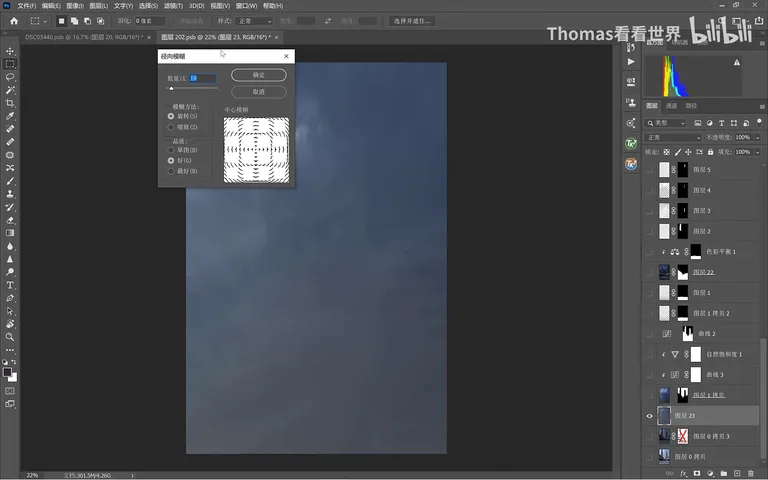Click the type layer filter icon
The width and height of the screenshot is (768, 480).
click(721, 123)
